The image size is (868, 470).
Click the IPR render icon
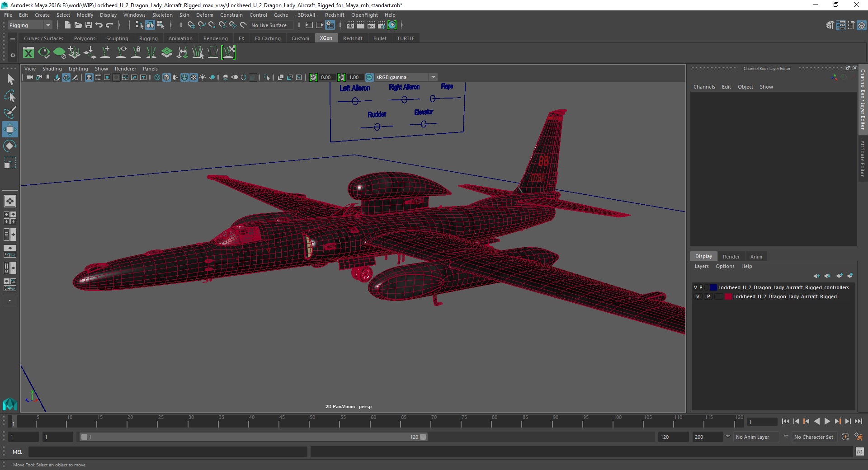click(x=371, y=25)
